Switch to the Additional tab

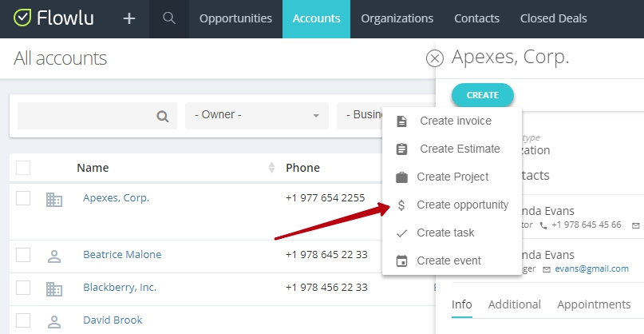pos(514,304)
